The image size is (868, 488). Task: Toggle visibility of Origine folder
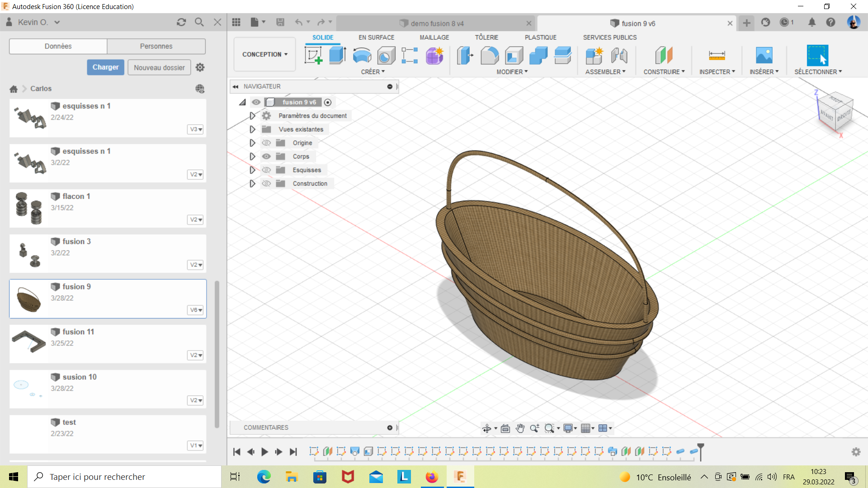click(x=266, y=143)
